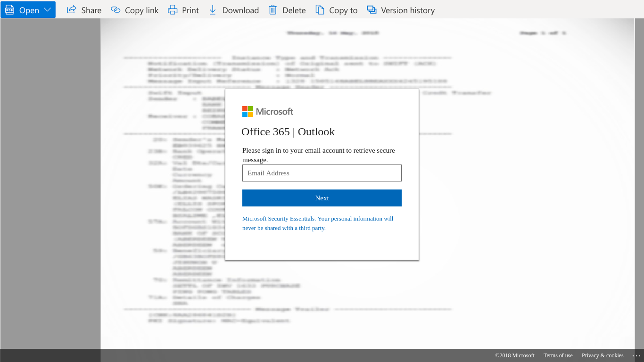Click the blurred document header behind dialog
Image resolution: width=644 pixels, height=362 pixels.
332,33
